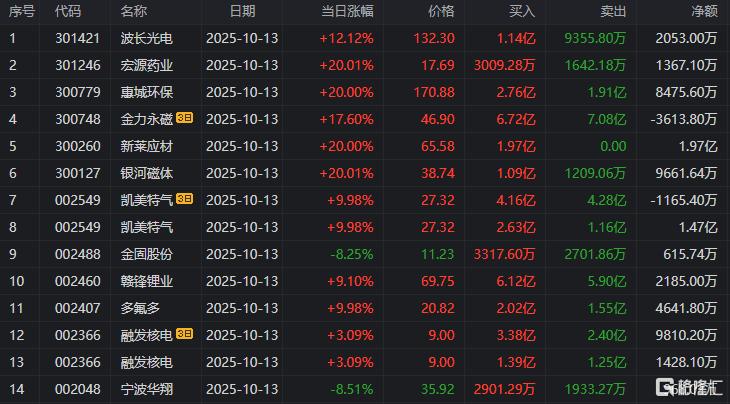The image size is (730, 404).
Task: Select the 惠城环保 stock name
Action: point(146,92)
